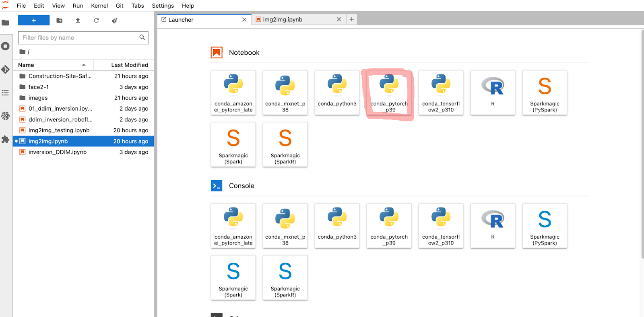
Task: Create conda_tensorflow2_p310 notebook
Action: tap(441, 93)
